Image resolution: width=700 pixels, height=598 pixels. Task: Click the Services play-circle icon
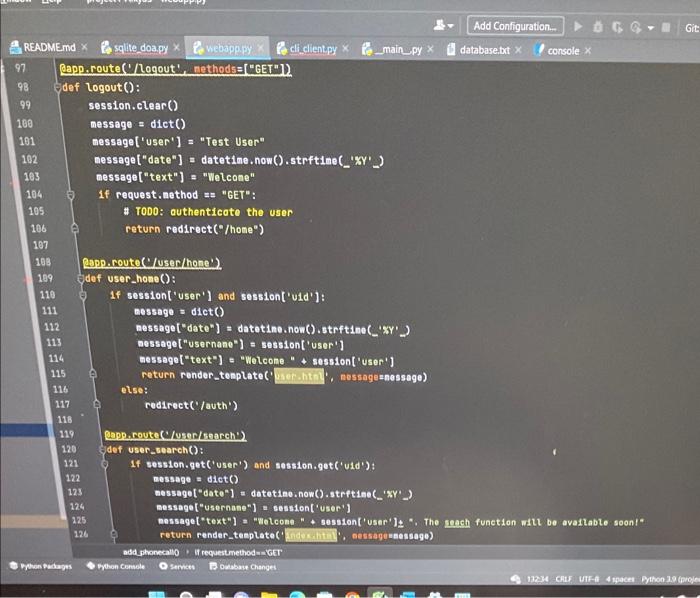click(x=163, y=566)
